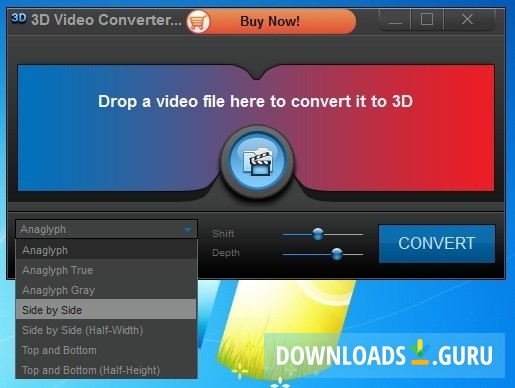Close the 3D Video Converter window

(x=467, y=20)
